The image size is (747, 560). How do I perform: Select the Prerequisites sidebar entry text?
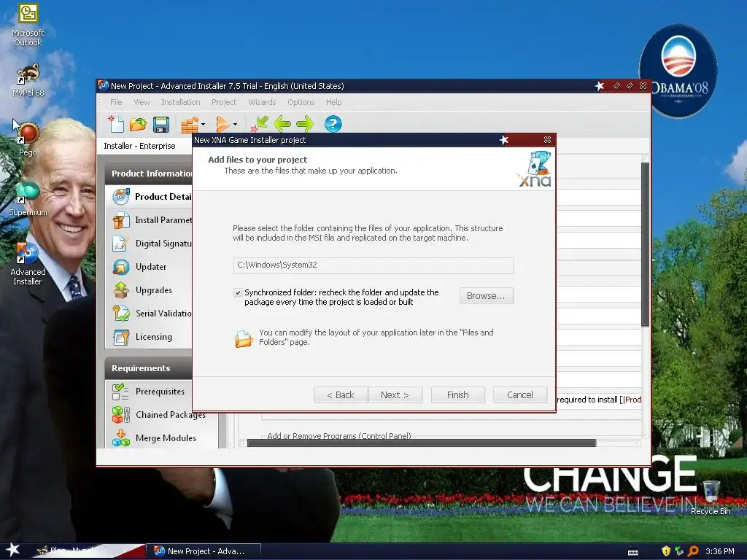pos(160,392)
